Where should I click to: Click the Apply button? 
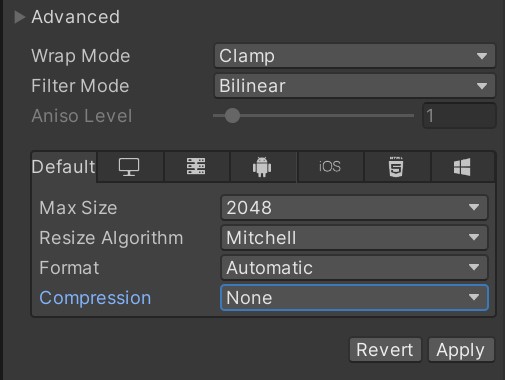(x=461, y=350)
